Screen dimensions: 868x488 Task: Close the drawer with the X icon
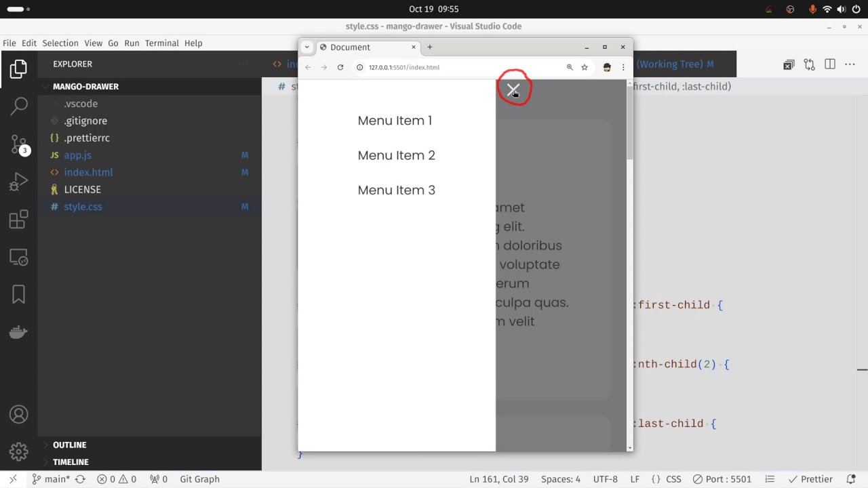513,89
